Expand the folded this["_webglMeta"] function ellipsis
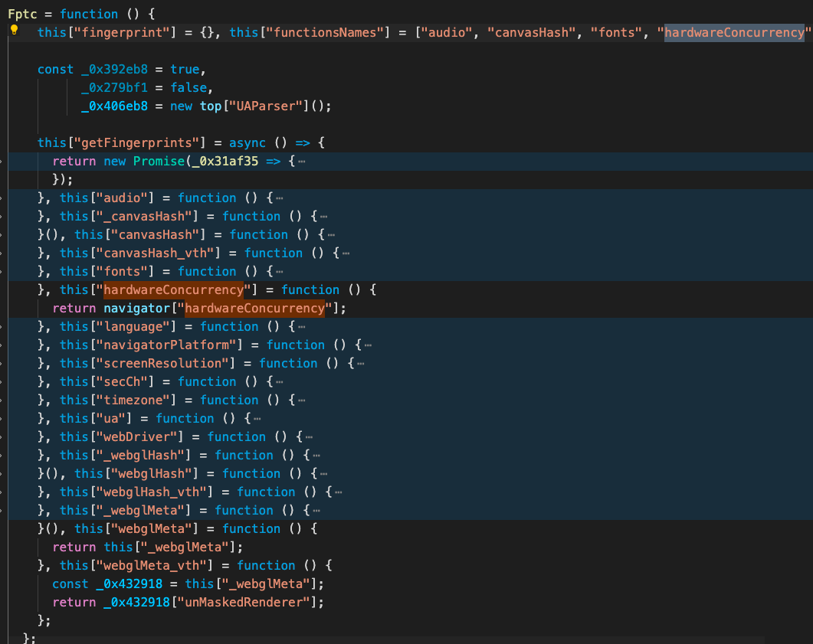813x644 pixels. tap(316, 511)
